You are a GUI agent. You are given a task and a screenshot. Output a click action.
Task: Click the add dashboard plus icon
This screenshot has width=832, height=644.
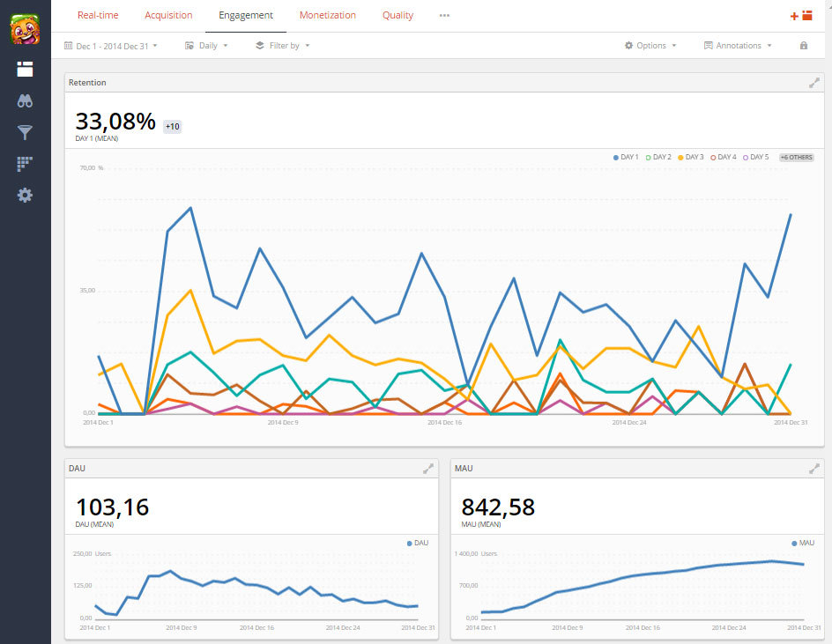point(800,15)
